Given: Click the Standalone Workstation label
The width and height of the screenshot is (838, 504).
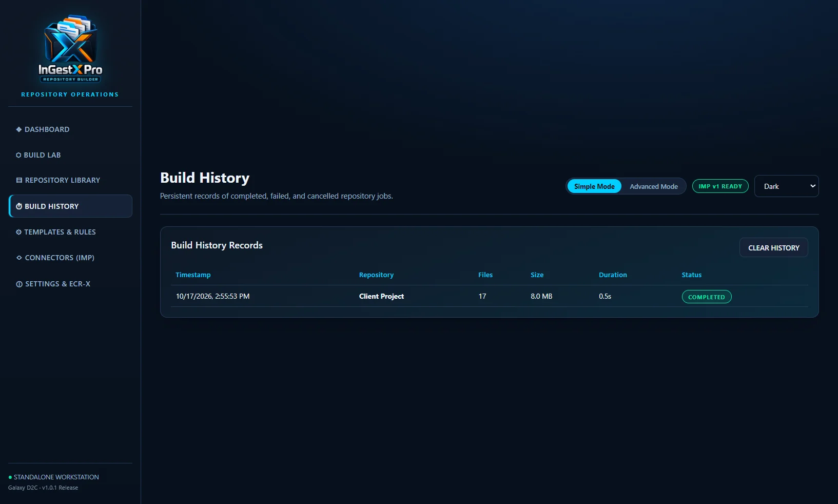Looking at the screenshot, I should click(56, 477).
